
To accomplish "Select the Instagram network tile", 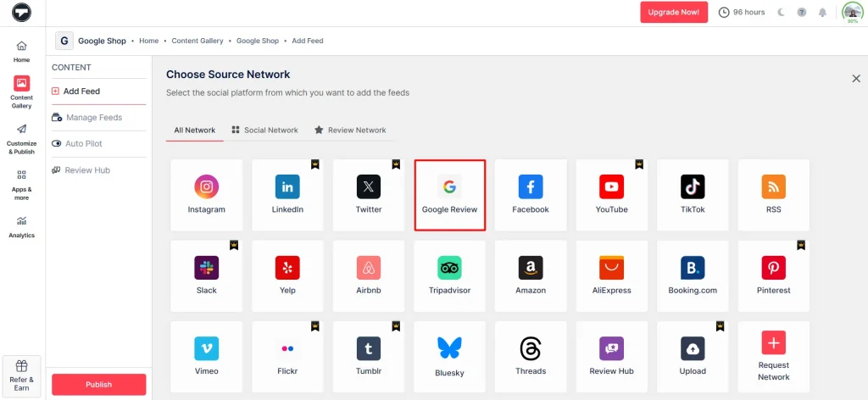I will (206, 194).
